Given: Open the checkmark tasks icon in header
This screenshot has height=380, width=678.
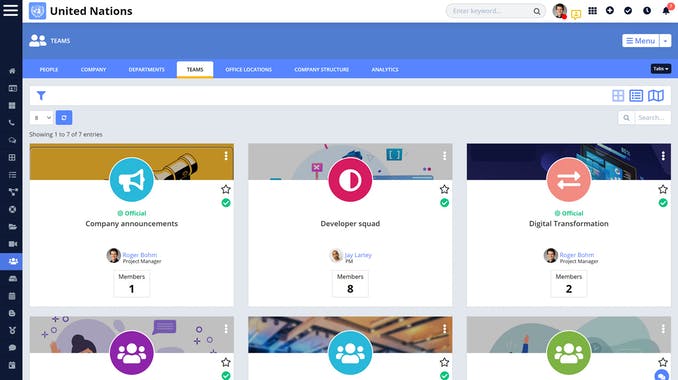Looking at the screenshot, I should pos(628,11).
